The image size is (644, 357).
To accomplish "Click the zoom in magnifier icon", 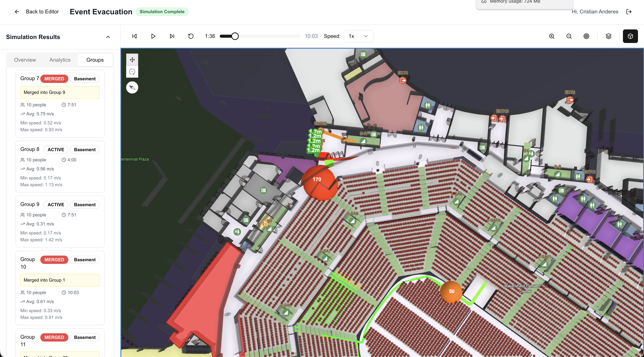I will pos(552,36).
